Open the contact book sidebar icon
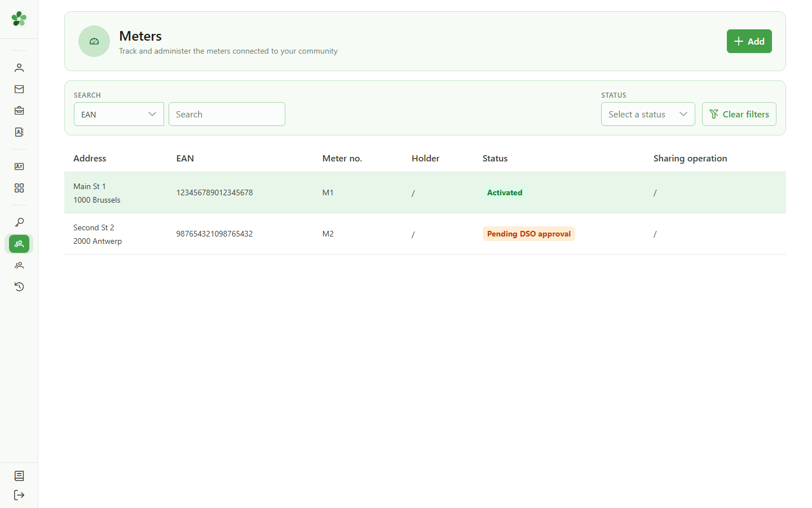The image size is (812, 508). pyautogui.click(x=19, y=132)
